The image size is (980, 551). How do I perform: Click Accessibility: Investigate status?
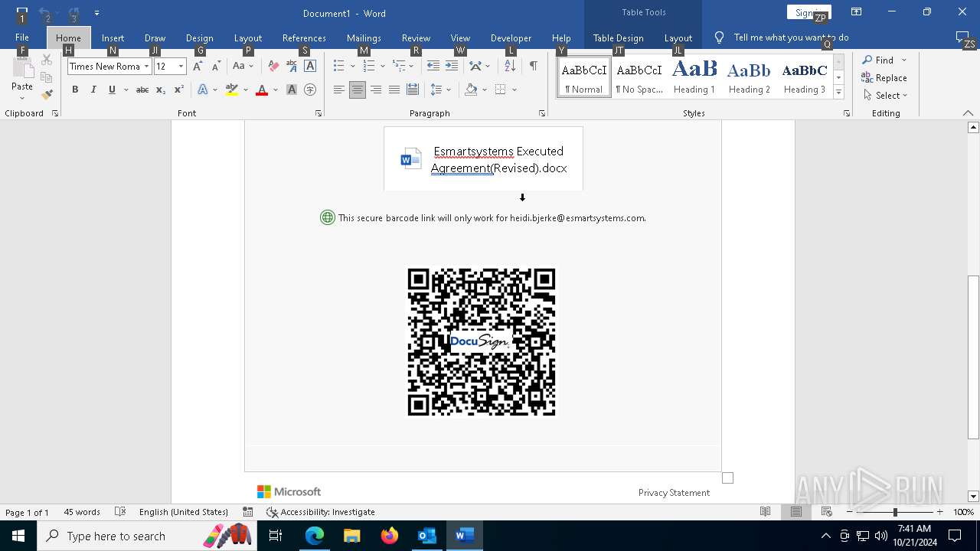tap(321, 512)
